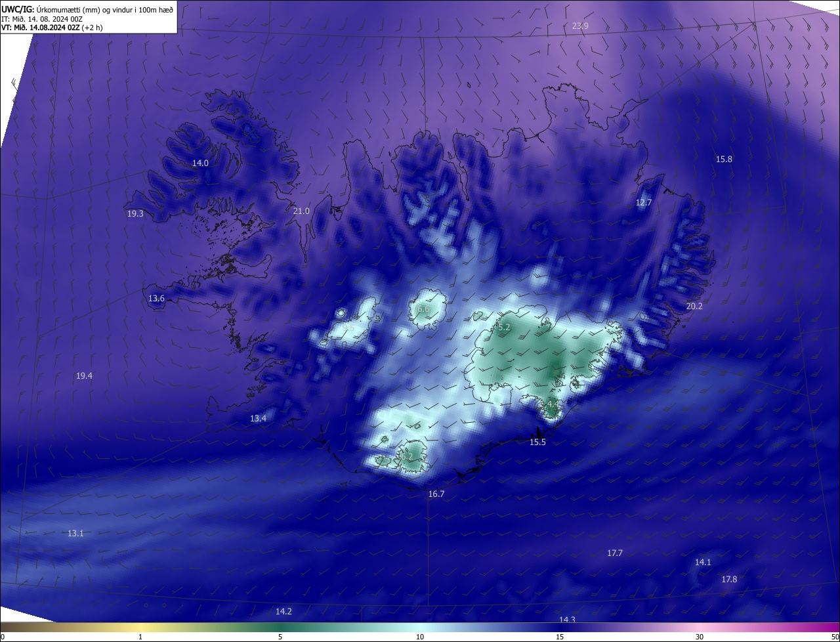Click the 14.3 value above the color bar

[x=567, y=620]
